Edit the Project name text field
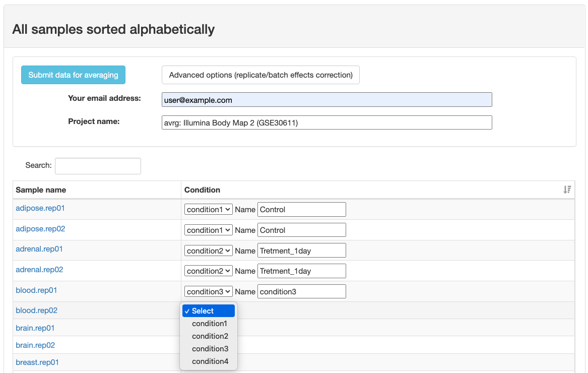The image size is (588, 373). coord(326,122)
